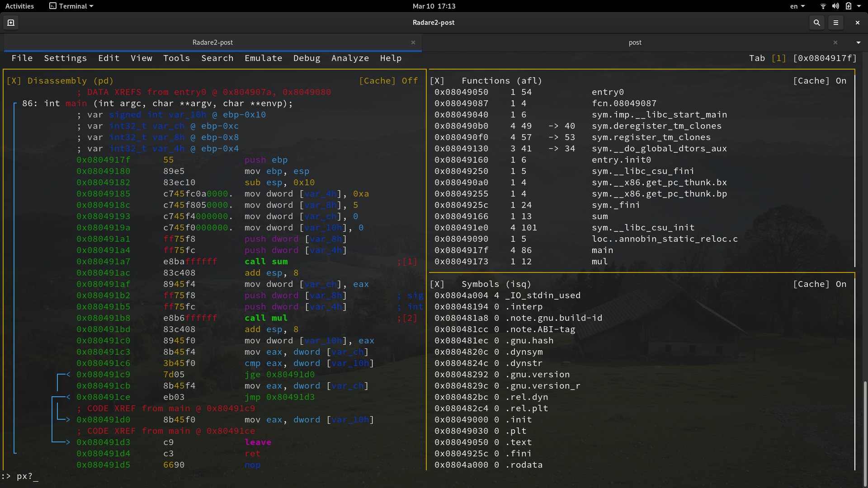Open the hamburger menu in the header bar

[836, 22]
